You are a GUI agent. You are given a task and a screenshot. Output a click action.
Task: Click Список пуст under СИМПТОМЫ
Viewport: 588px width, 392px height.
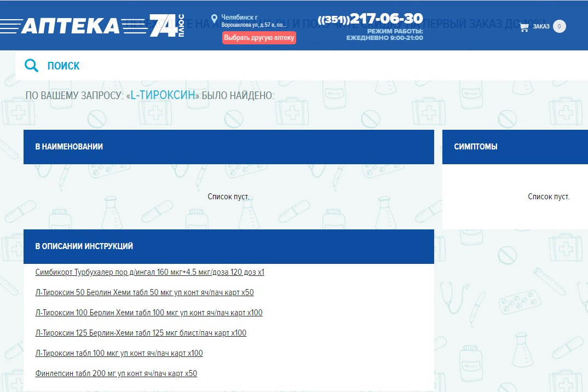click(549, 197)
